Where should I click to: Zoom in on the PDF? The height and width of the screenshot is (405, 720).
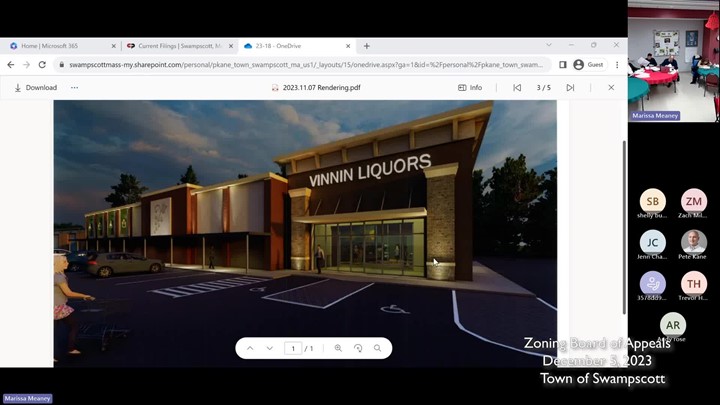point(338,348)
